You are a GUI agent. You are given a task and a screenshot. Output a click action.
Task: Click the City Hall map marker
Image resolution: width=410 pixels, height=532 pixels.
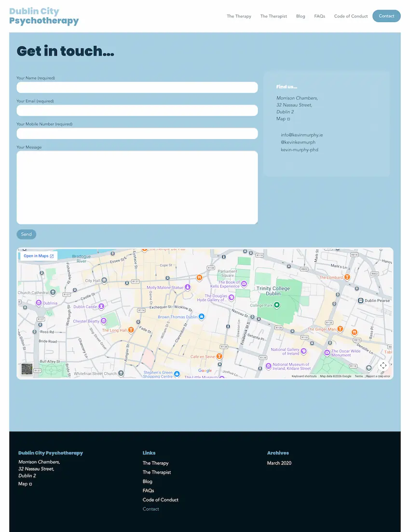(104, 280)
